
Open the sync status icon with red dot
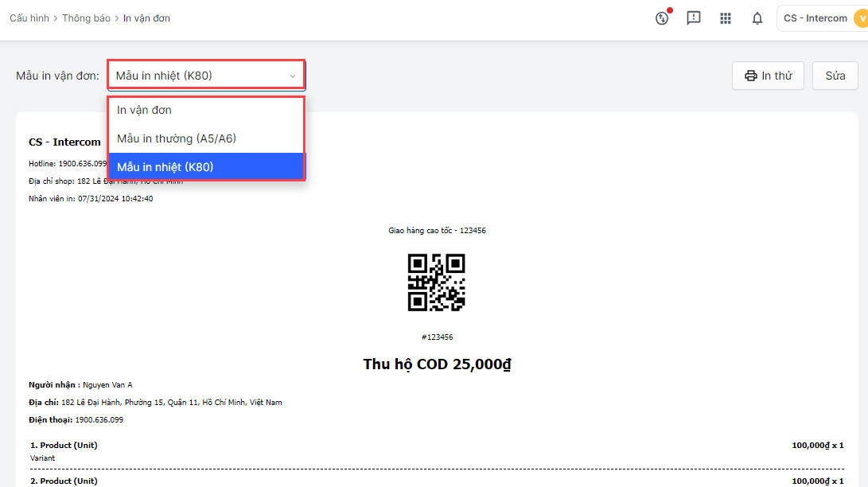pos(662,18)
